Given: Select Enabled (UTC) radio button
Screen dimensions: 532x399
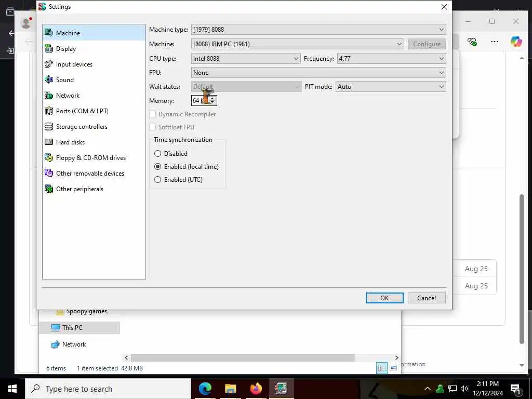Looking at the screenshot, I should click(157, 179).
